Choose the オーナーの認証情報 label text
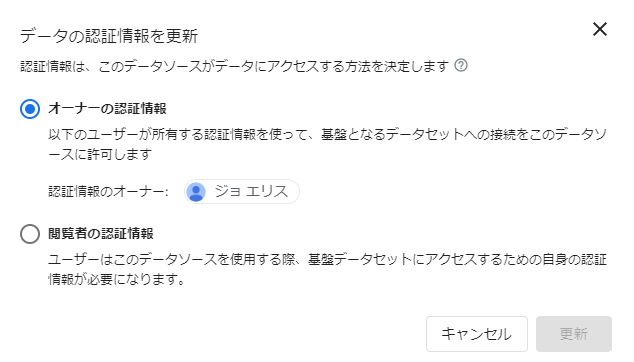Image resolution: width=634 pixels, height=362 pixels. click(x=107, y=108)
